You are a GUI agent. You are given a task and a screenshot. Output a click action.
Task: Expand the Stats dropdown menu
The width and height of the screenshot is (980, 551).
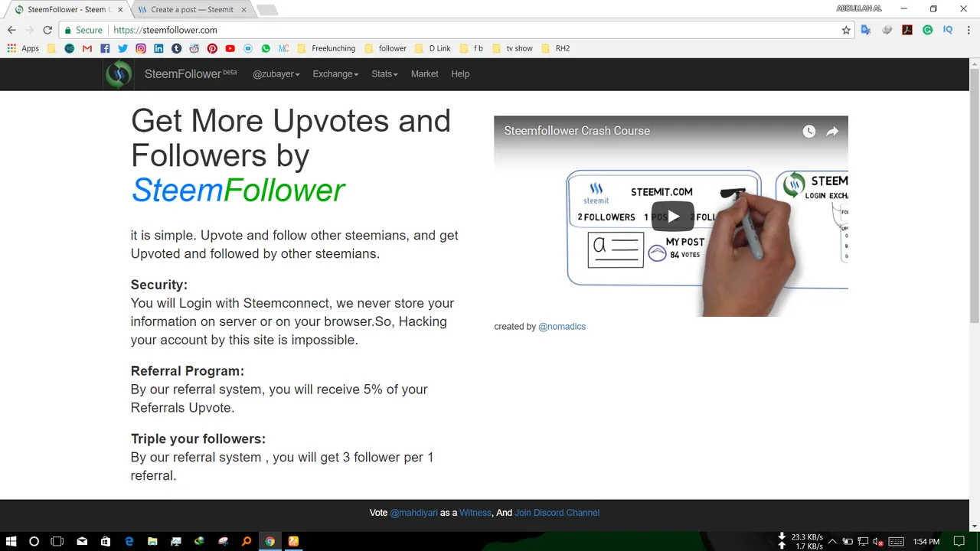tap(384, 74)
